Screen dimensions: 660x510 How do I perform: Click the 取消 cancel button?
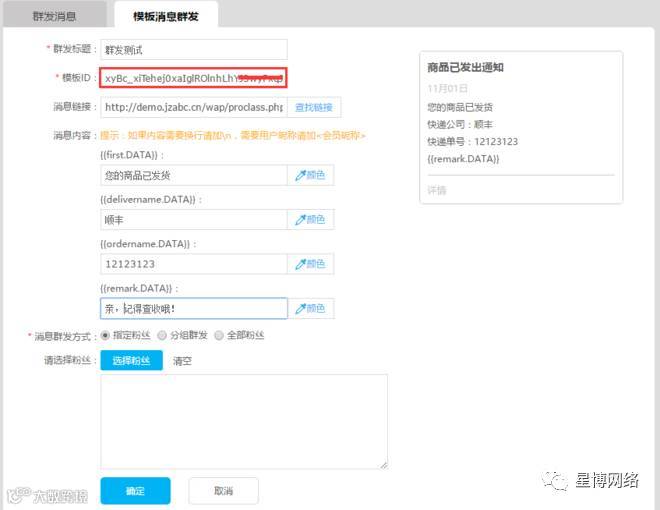(224, 491)
